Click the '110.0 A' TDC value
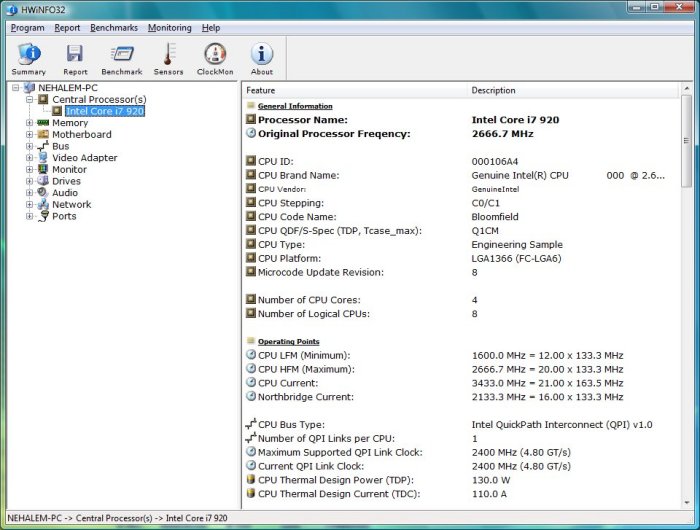The height and width of the screenshot is (530, 700). 489,494
